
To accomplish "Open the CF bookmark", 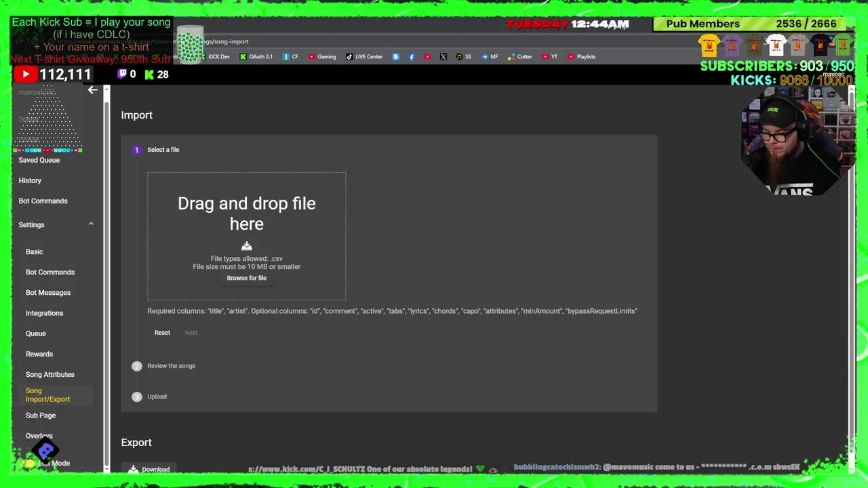I will (x=290, y=57).
